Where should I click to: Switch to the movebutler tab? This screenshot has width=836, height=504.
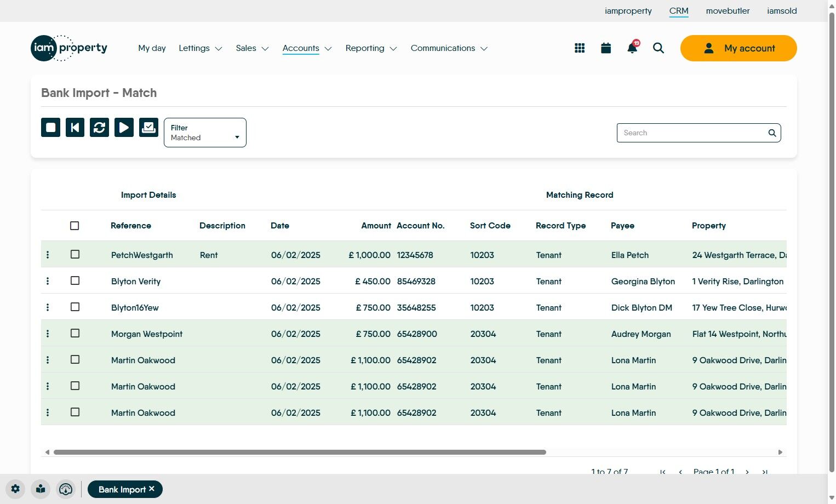728,11
